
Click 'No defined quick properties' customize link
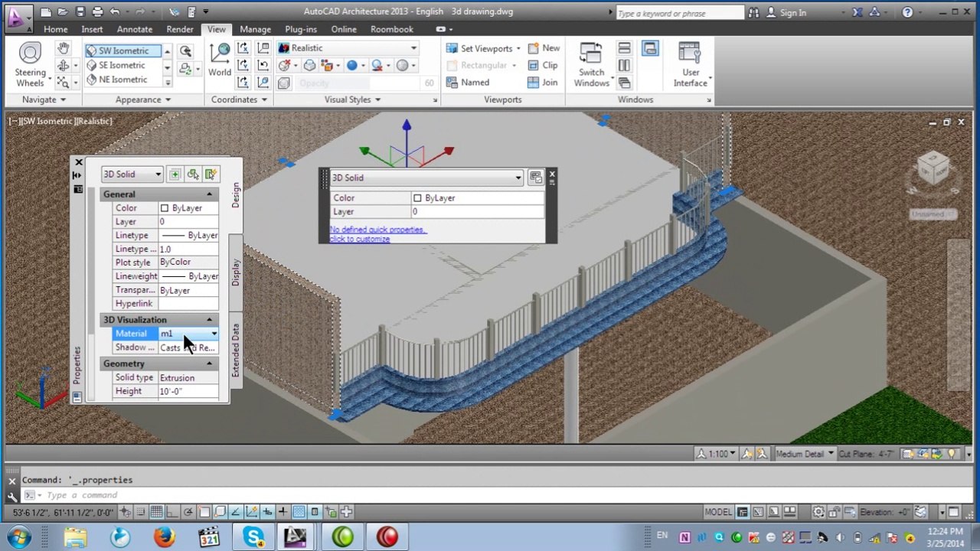point(377,234)
